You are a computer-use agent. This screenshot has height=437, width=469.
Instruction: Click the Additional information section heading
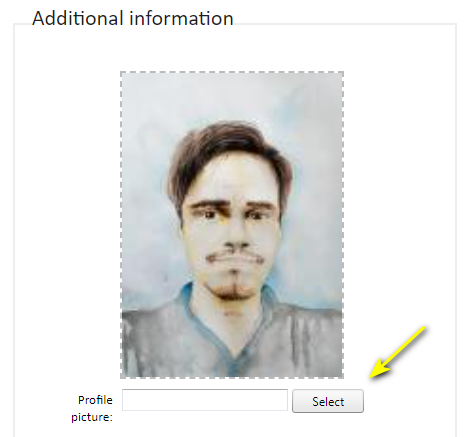[x=133, y=18]
